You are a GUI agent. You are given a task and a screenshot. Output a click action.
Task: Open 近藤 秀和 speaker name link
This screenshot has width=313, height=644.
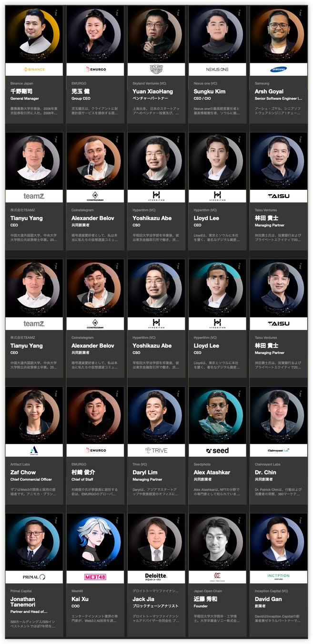click(x=205, y=599)
